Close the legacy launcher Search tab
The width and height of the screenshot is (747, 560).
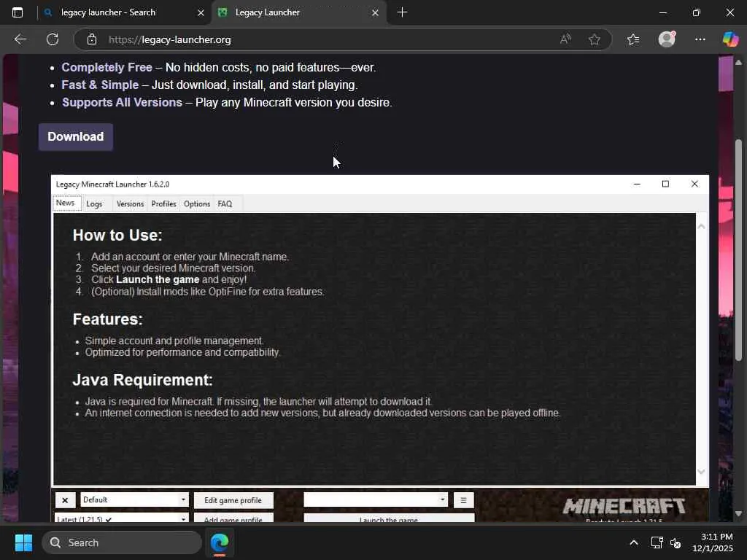click(x=201, y=13)
